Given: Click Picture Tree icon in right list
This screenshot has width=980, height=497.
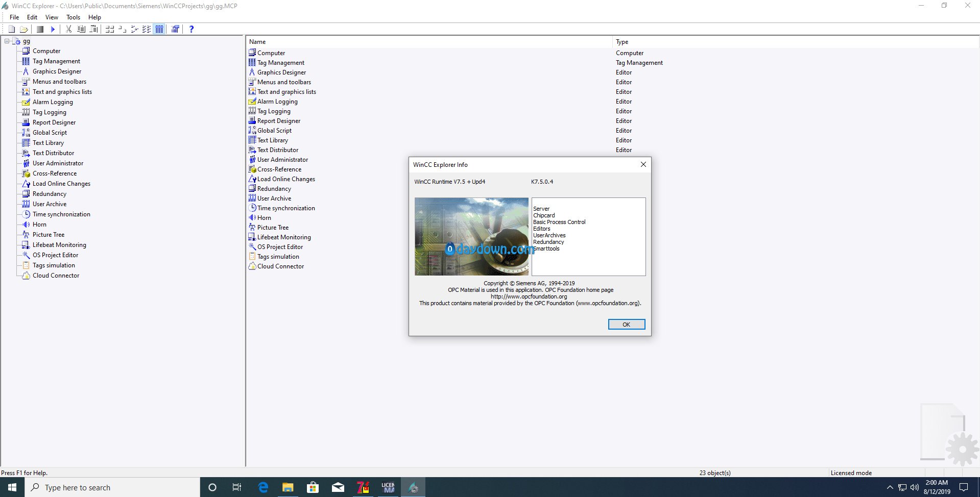Looking at the screenshot, I should coord(252,227).
